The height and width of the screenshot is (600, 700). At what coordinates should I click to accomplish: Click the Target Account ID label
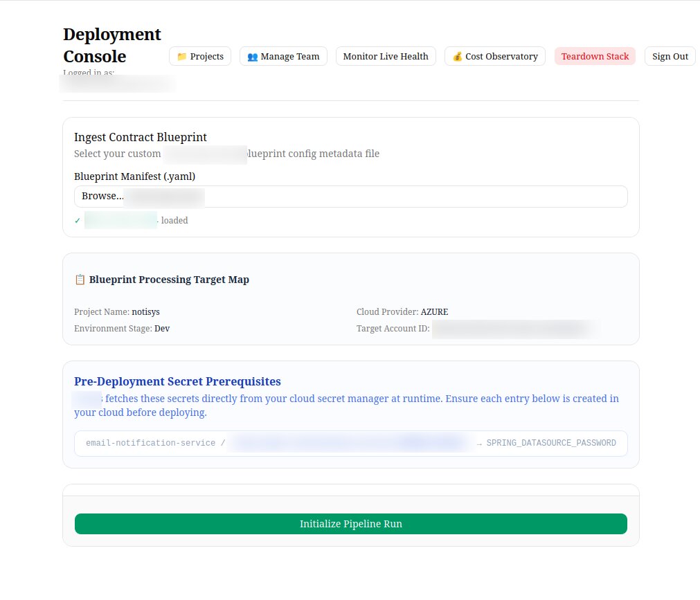[393, 328]
